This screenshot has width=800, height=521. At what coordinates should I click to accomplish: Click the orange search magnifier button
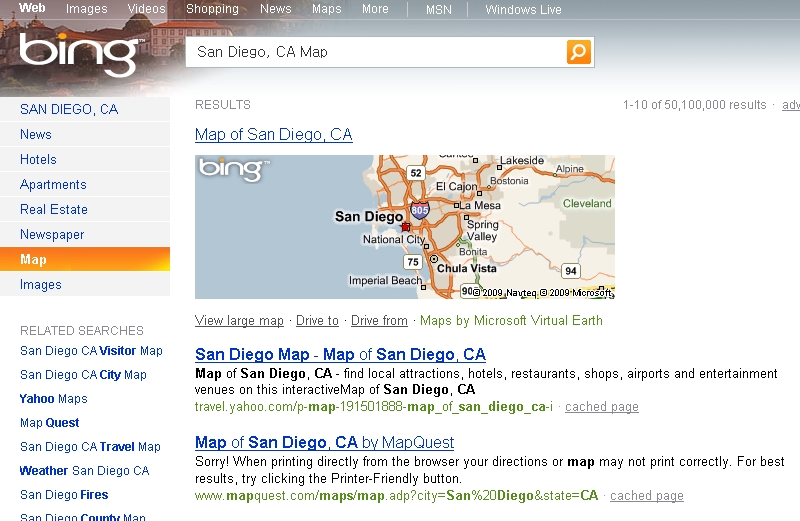point(579,52)
